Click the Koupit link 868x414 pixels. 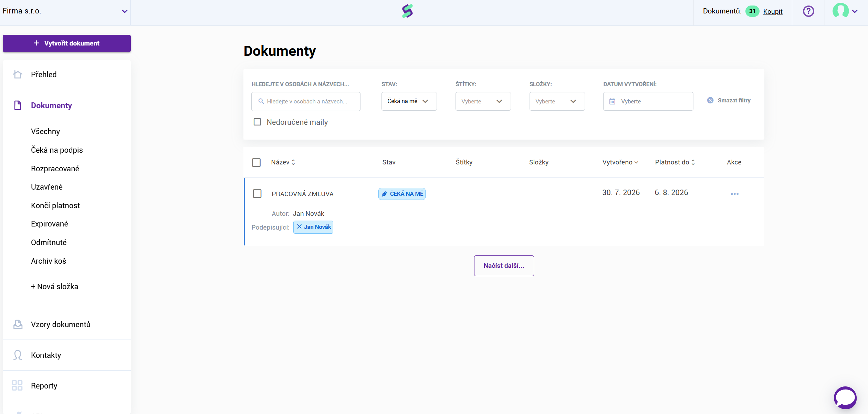point(773,11)
